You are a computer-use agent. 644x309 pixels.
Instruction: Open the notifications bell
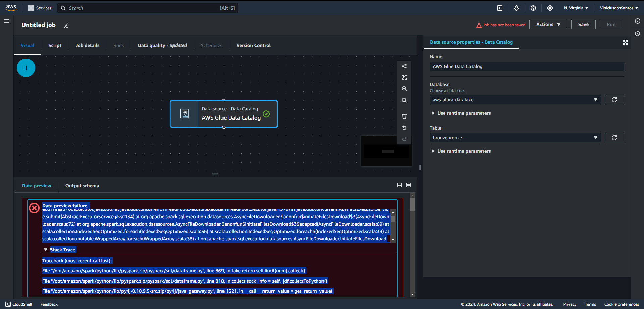click(516, 8)
